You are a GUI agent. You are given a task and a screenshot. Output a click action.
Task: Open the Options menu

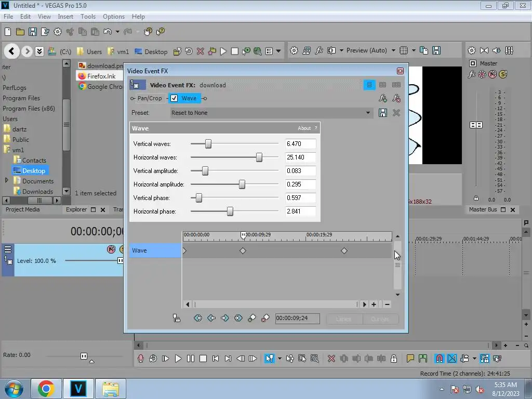tap(114, 17)
